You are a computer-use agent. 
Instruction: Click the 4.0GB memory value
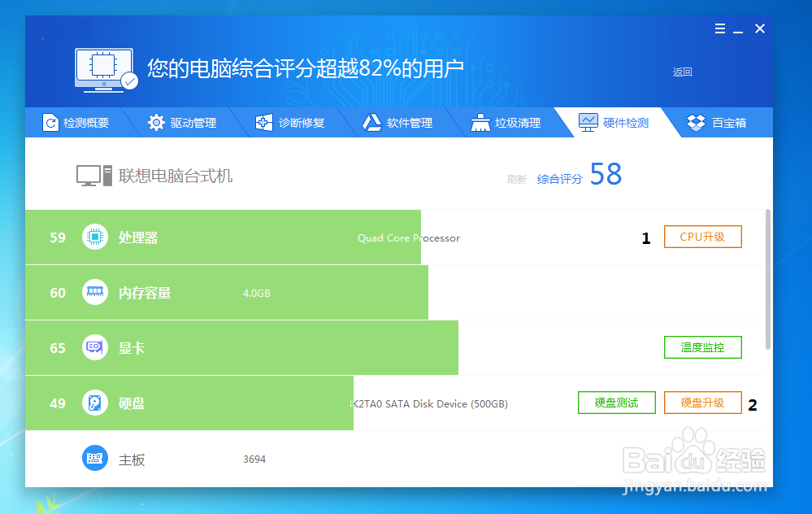point(256,294)
